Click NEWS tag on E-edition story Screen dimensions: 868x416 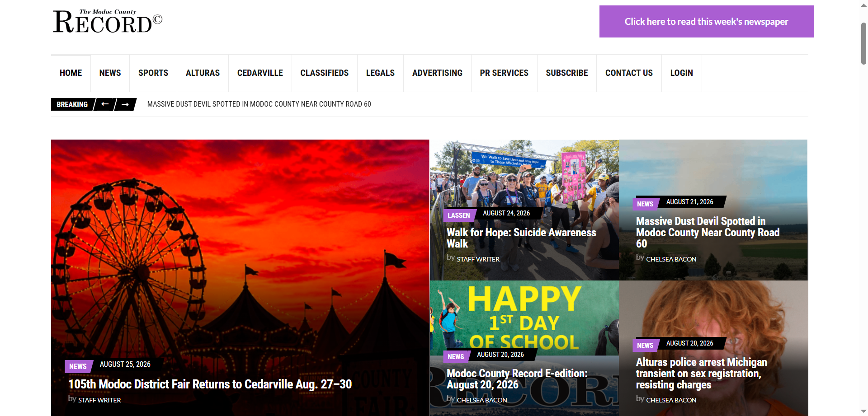[456, 357]
